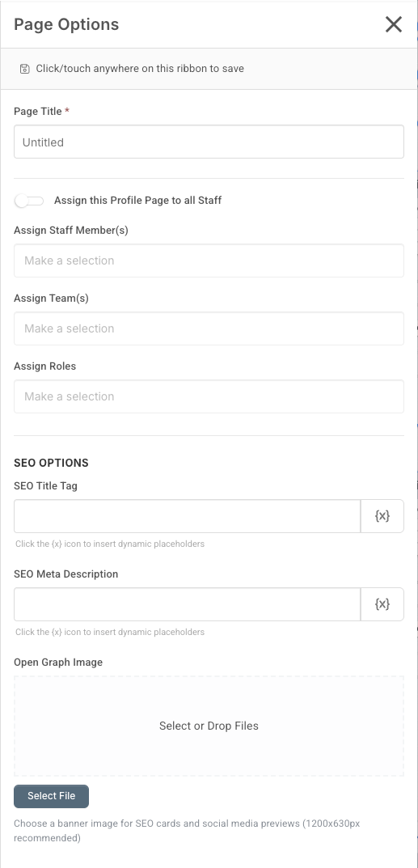Click inside the SEO Title Tag field
The height and width of the screenshot is (868, 418).
coord(188,516)
